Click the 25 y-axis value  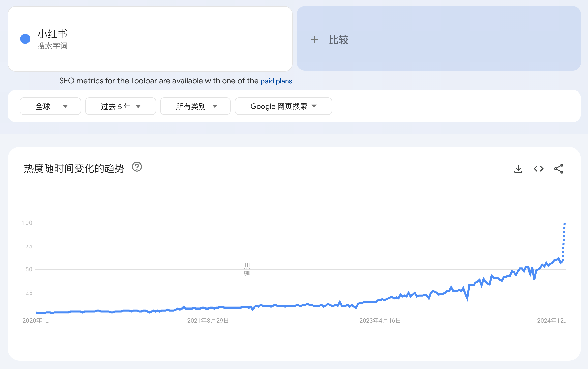pos(29,293)
